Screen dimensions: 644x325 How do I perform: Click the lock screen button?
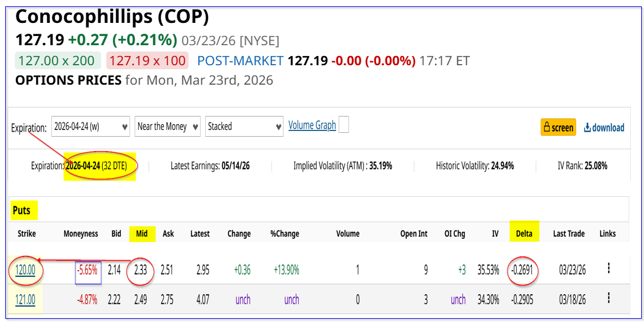[x=558, y=127]
